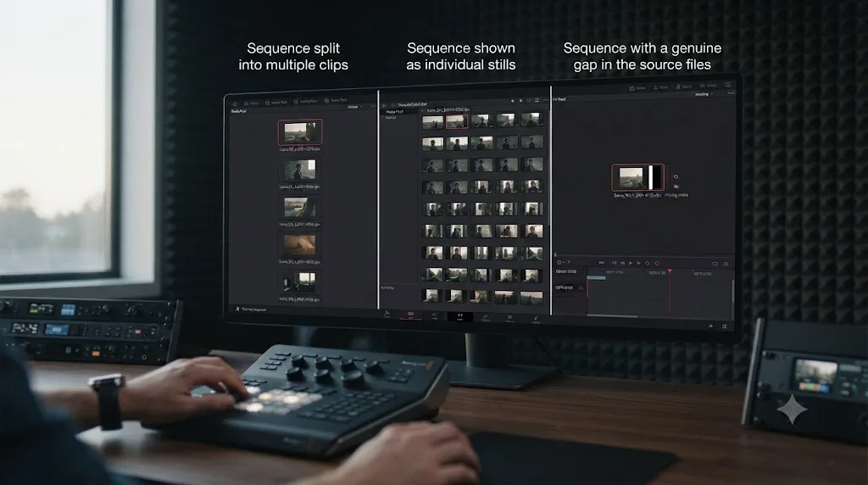
Task: Click the timeline horizontal scrollbar
Action: pyautogui.click(x=612, y=316)
